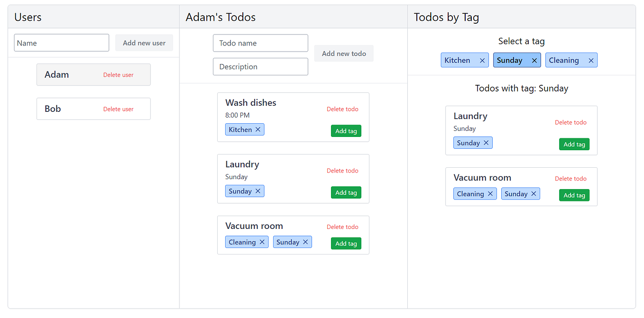Screen dimensions: 644x318
Task: Remove the Kitchen tag in Select a tag panel
Action: pyautogui.click(x=482, y=60)
